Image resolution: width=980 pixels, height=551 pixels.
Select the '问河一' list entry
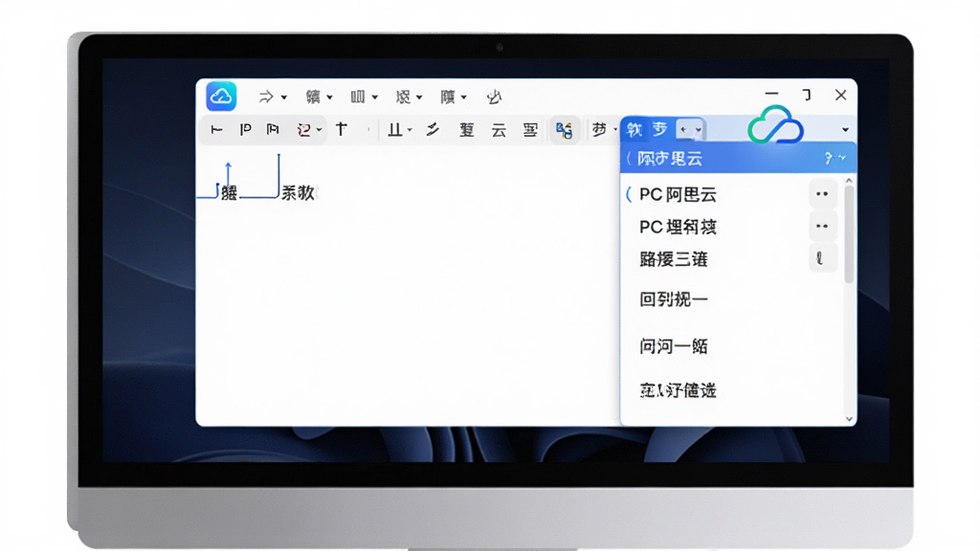click(x=673, y=346)
